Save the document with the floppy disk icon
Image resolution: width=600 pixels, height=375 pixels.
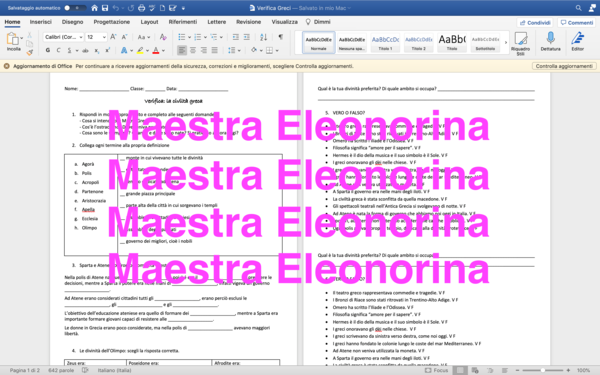(105, 8)
